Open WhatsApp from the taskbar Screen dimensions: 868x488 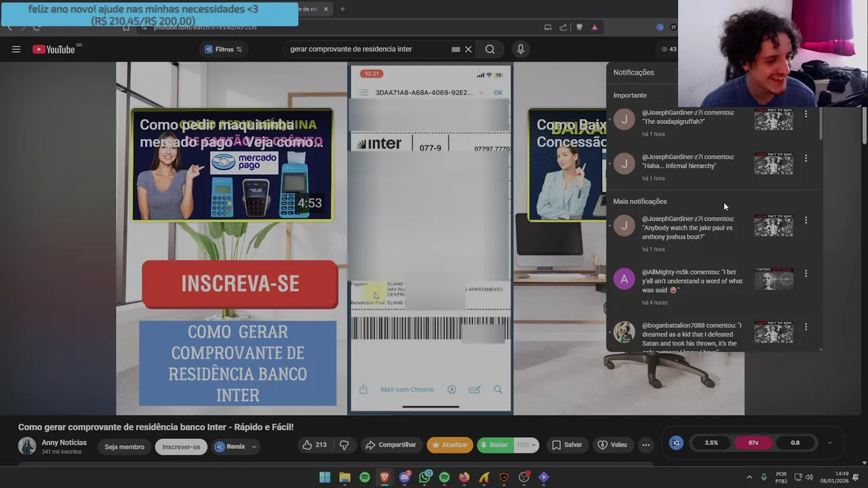[425, 477]
